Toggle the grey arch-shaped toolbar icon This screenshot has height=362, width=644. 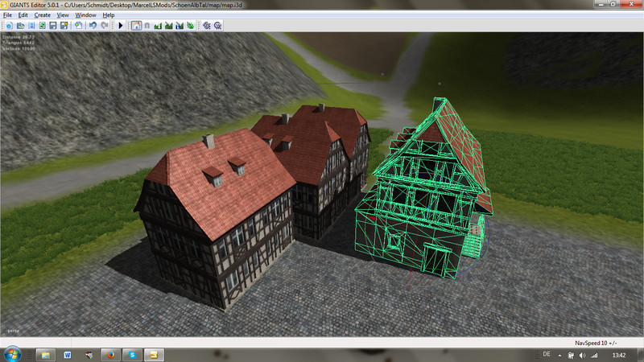point(147,26)
